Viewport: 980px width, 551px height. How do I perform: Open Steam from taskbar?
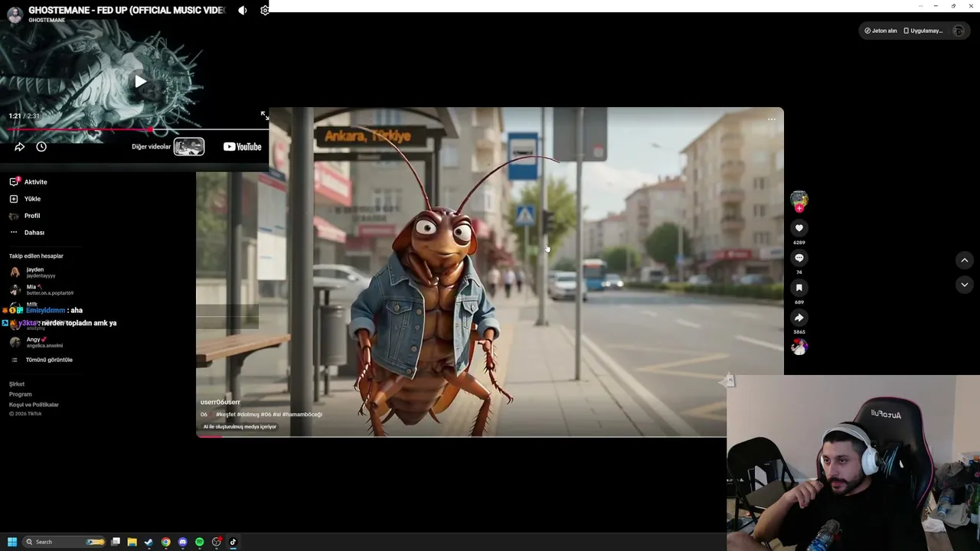(149, 542)
